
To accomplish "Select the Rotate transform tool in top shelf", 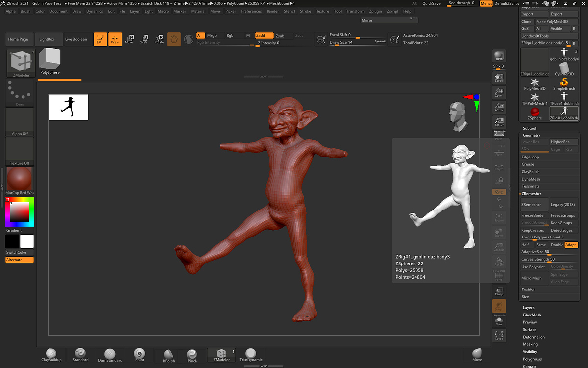I will pos(159,39).
